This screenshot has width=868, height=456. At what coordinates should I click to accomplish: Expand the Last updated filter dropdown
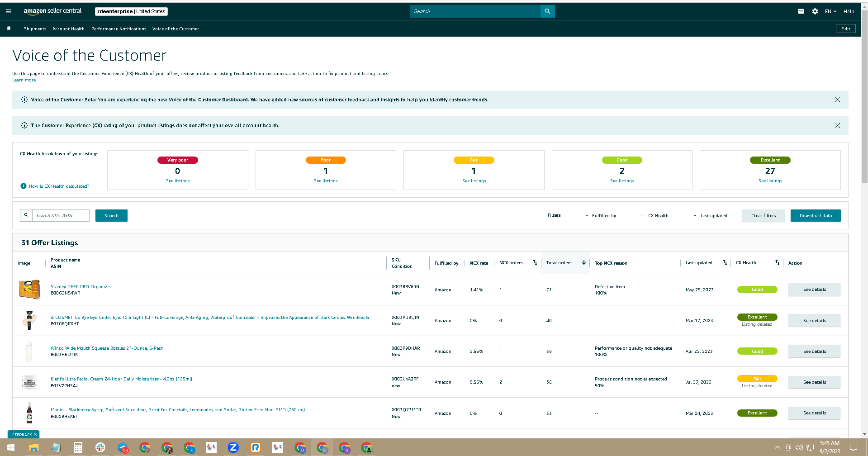pos(710,216)
